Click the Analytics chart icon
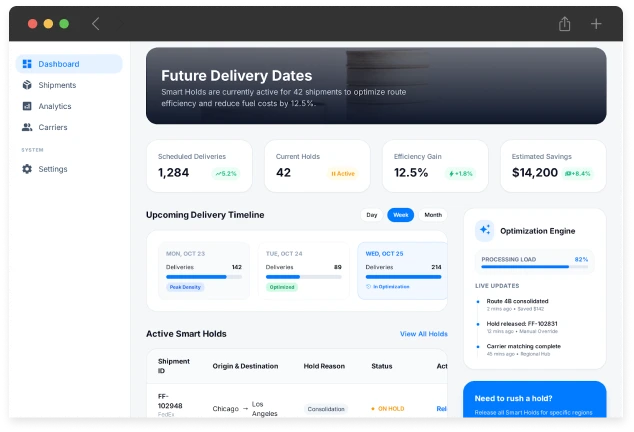The image size is (634, 432). point(27,106)
